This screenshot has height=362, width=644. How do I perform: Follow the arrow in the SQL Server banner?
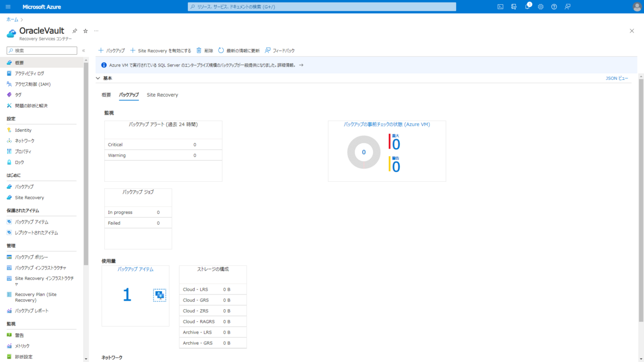pos(301,65)
